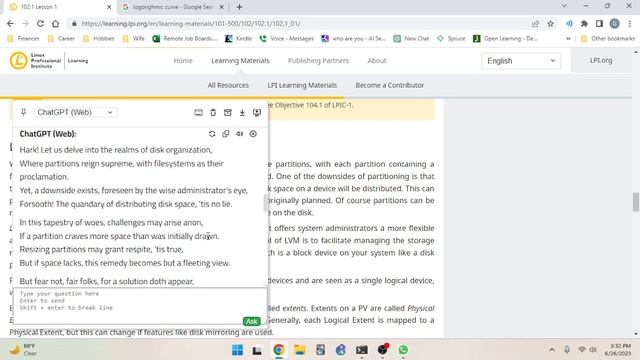
Task: Open the Remote Job Boards bookmark
Action: point(185,39)
